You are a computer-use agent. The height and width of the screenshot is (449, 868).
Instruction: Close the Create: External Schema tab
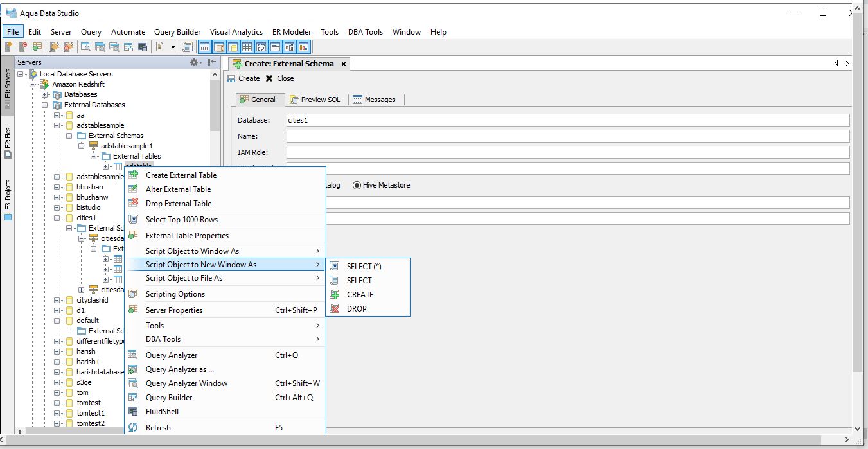pos(344,64)
